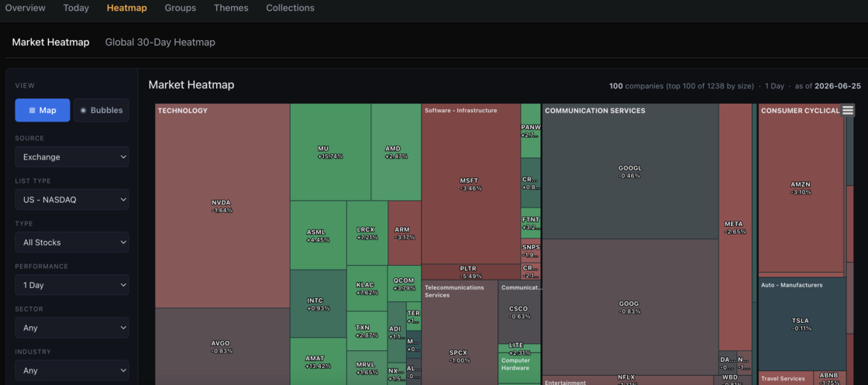Go to the Groups tab

[181, 8]
